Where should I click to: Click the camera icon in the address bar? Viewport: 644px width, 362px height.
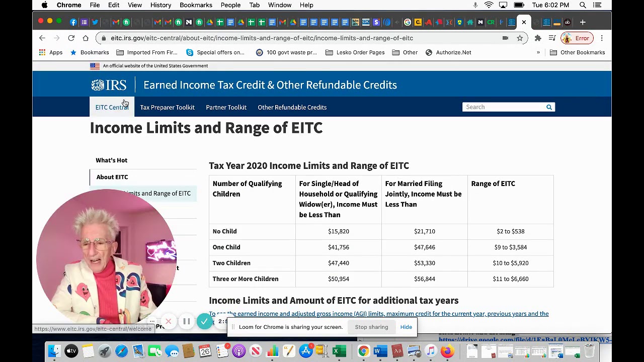click(x=505, y=38)
